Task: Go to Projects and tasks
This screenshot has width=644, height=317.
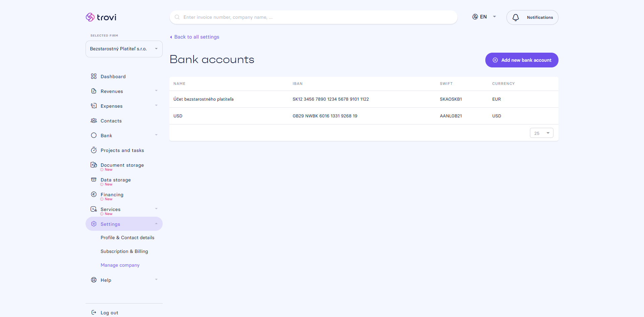Action: tap(122, 150)
